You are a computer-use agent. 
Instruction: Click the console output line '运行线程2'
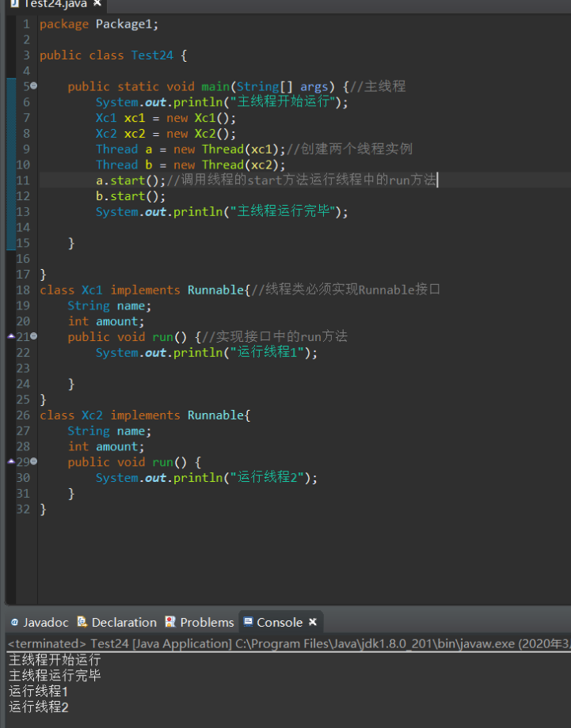click(39, 707)
